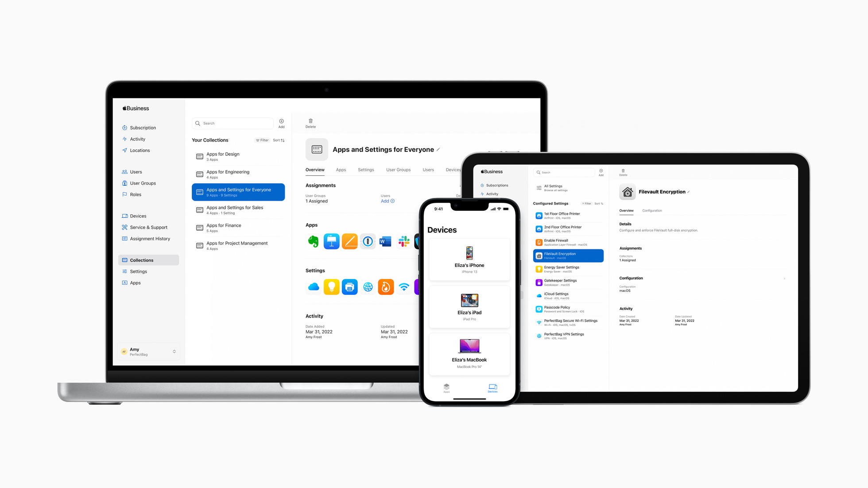Expand Apps for Engineering collection item

(x=238, y=174)
